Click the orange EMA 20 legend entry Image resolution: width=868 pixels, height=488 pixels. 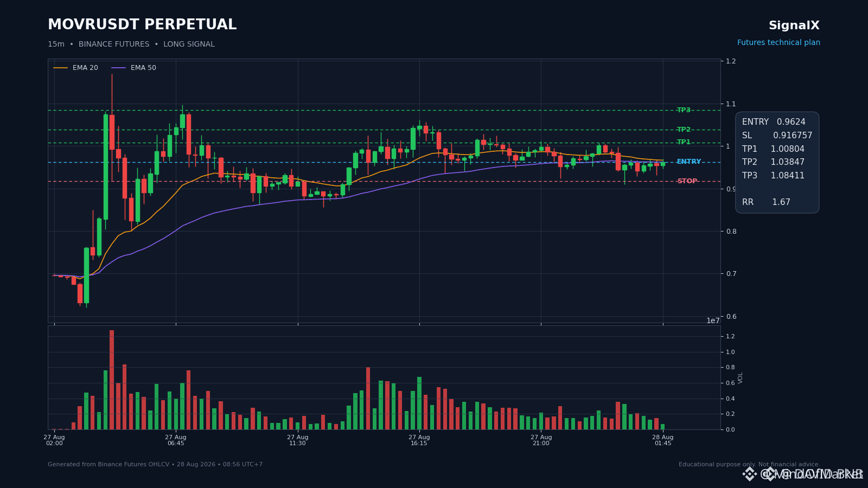(x=76, y=68)
